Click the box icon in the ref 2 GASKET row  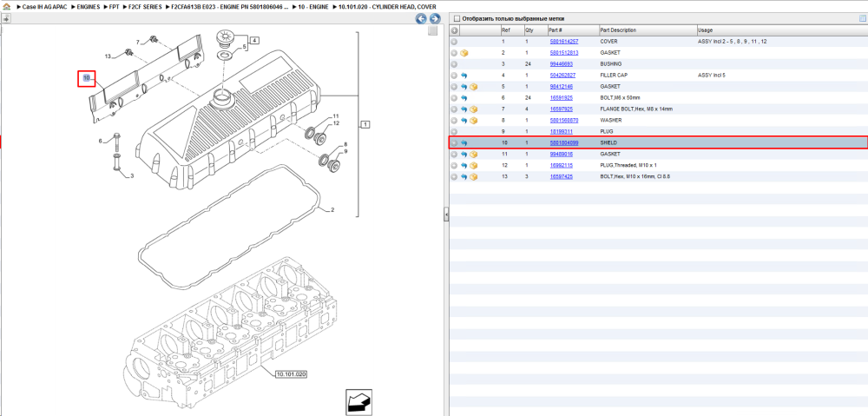[464, 53]
